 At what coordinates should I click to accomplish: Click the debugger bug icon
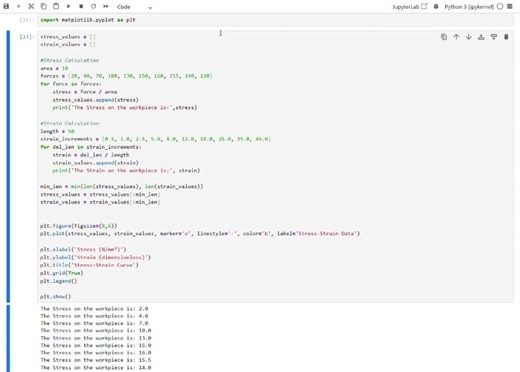click(x=436, y=6)
